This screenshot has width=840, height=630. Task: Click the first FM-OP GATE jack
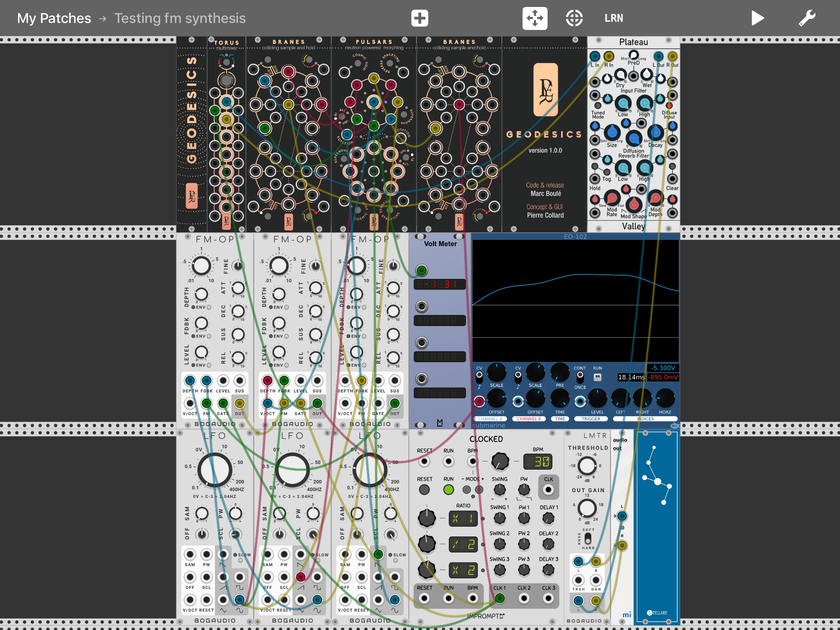tap(223, 403)
